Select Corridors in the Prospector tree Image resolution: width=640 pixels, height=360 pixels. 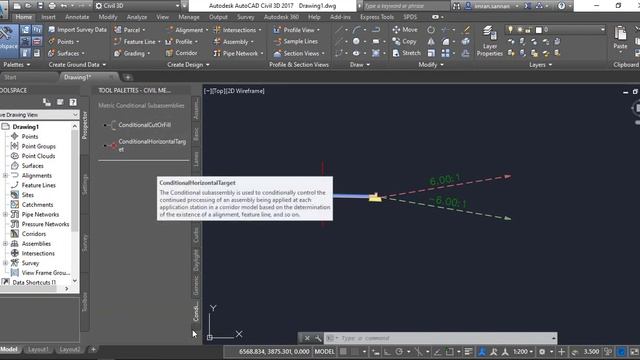click(x=33, y=234)
